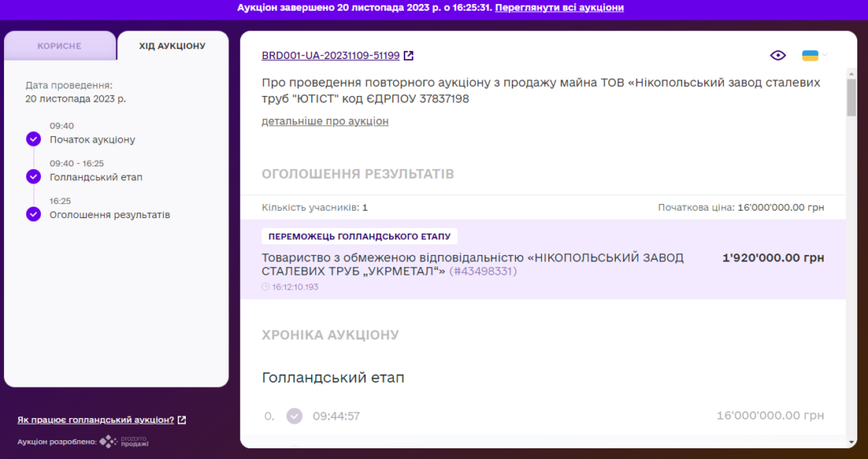
Task: Click the Голландський етап chronicle heading
Action: tap(332, 378)
